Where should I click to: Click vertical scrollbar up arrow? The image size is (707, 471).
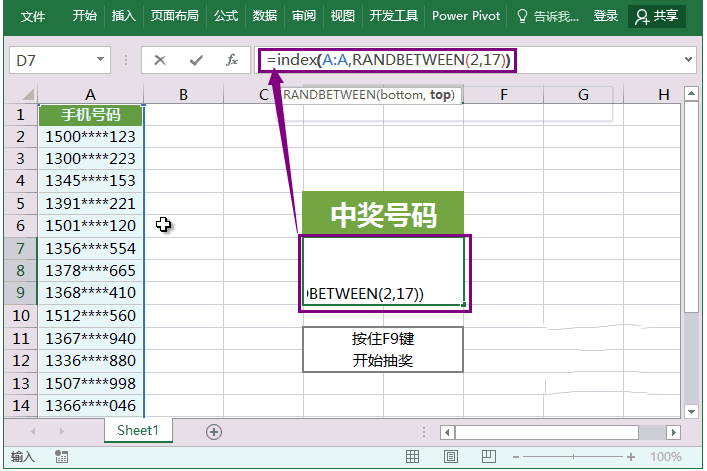tap(691, 94)
